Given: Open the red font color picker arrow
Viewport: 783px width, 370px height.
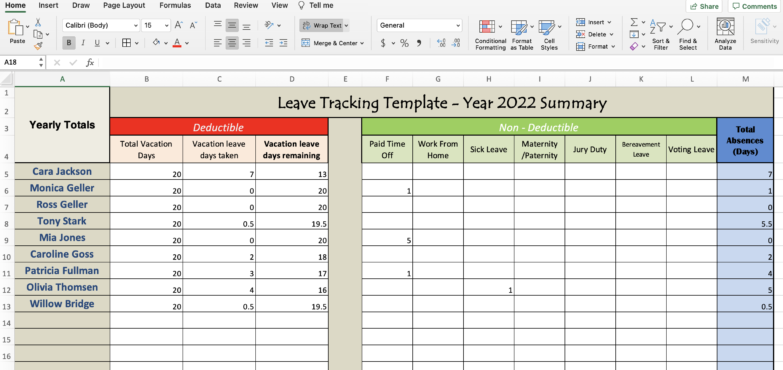Looking at the screenshot, I should click(x=187, y=43).
